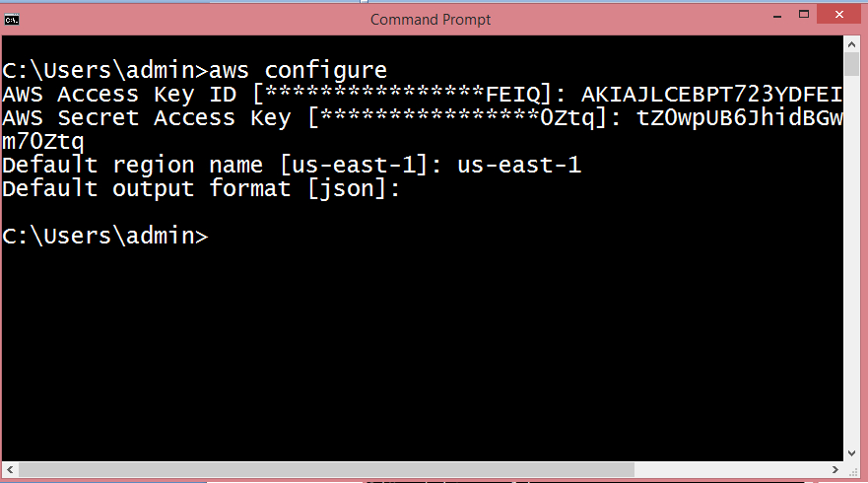Click the vertical scrollbar up arrow
This screenshot has height=483, width=868.
(x=852, y=45)
